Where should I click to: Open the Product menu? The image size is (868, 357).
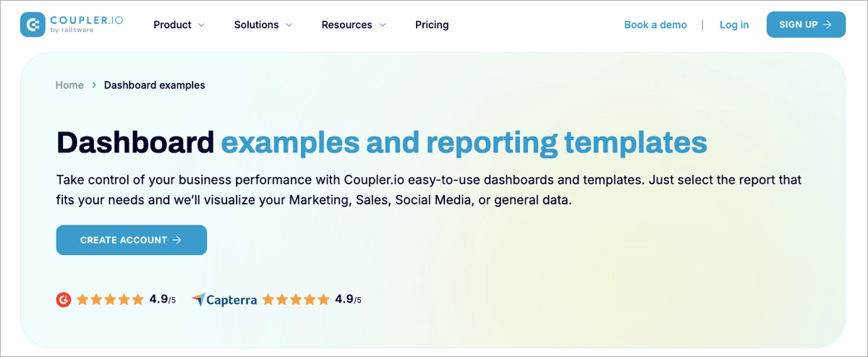[172, 25]
